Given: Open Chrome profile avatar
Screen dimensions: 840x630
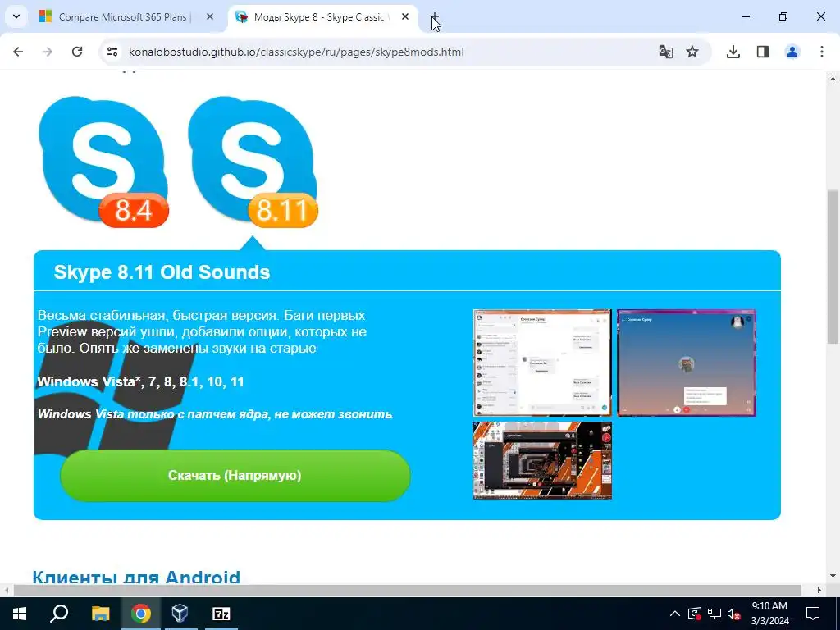Looking at the screenshot, I should [792, 52].
